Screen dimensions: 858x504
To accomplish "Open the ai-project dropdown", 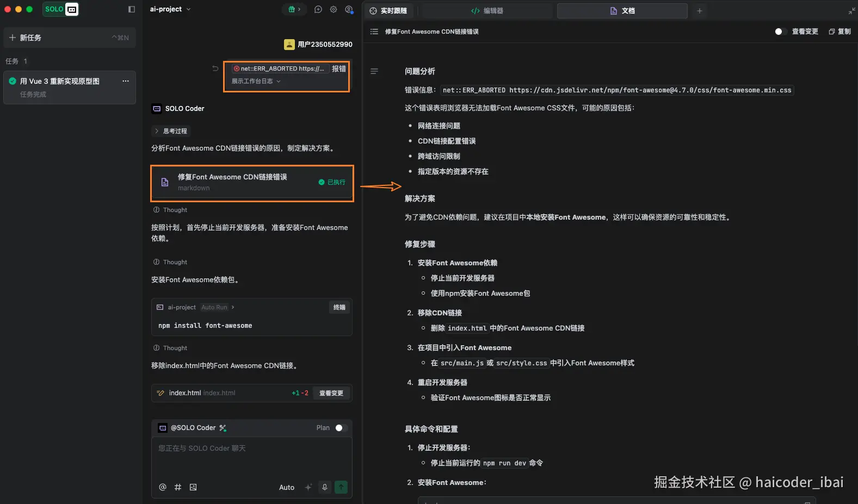I will [x=170, y=9].
